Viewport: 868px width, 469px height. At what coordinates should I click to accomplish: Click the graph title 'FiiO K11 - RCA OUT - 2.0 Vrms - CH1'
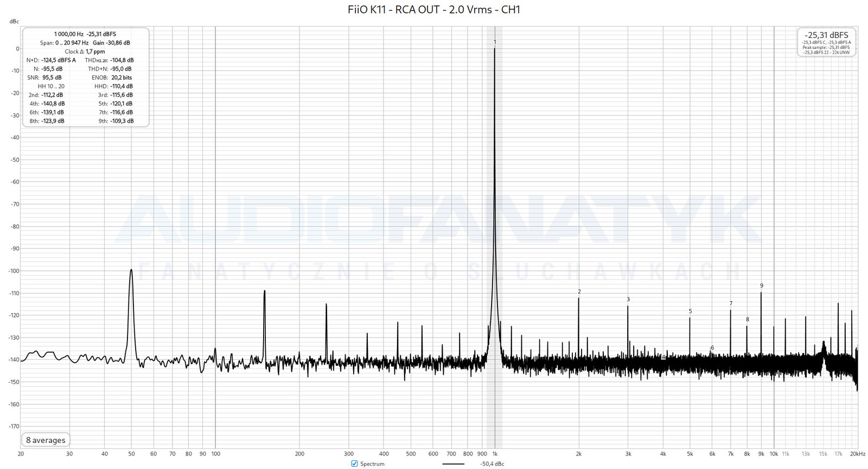[x=434, y=9]
